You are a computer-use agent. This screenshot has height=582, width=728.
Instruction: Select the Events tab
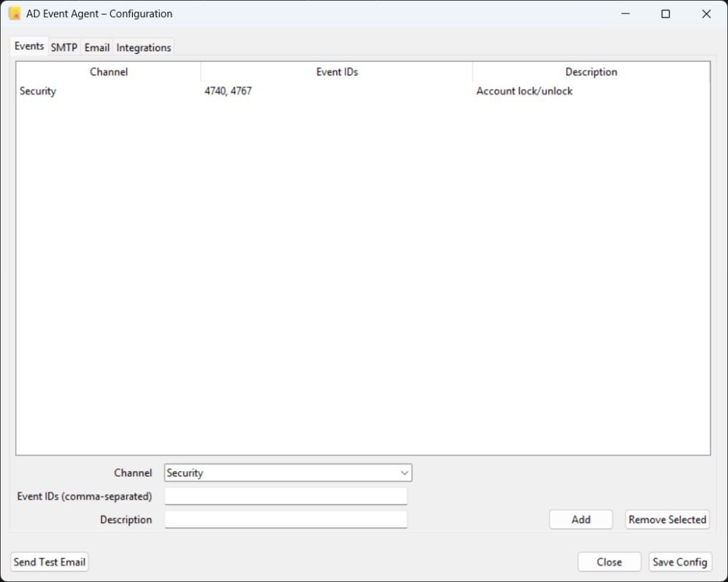coord(29,46)
